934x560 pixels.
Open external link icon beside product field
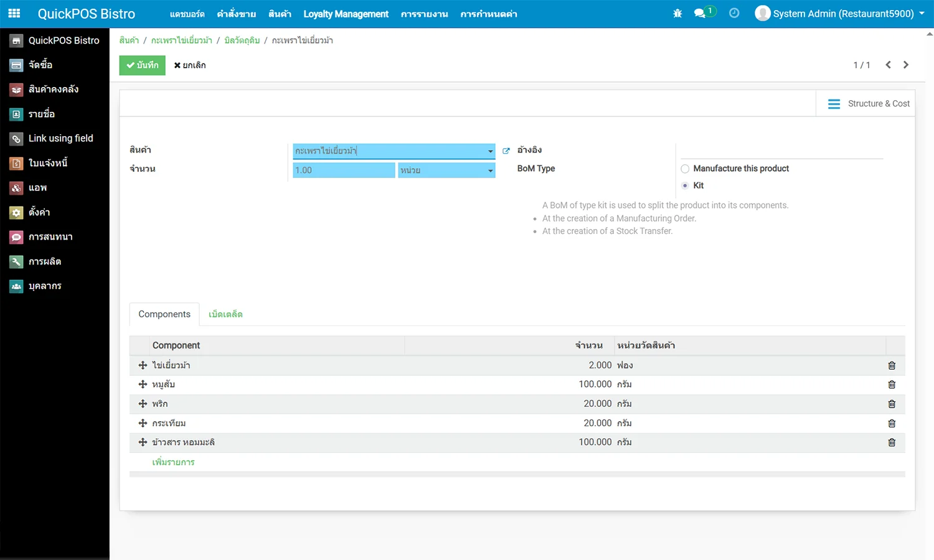tap(506, 151)
